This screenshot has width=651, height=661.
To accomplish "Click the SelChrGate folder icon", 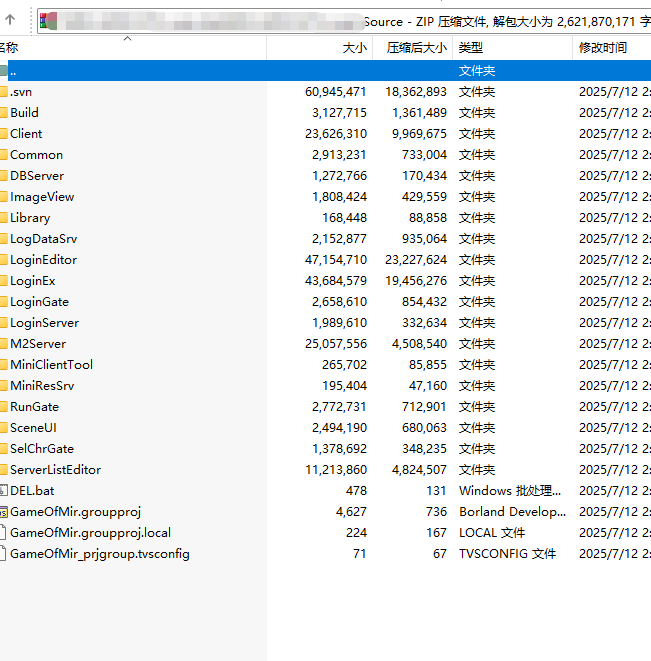I will pos(4,449).
